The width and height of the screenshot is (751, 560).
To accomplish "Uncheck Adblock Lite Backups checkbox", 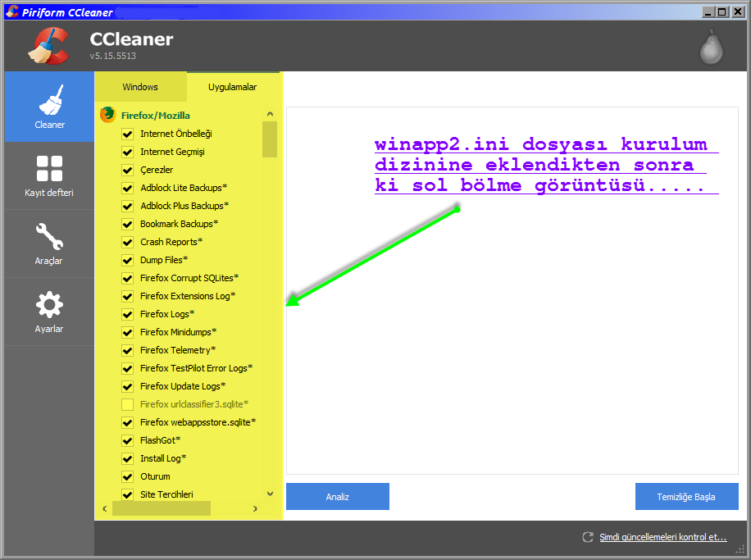I will pos(127,189).
